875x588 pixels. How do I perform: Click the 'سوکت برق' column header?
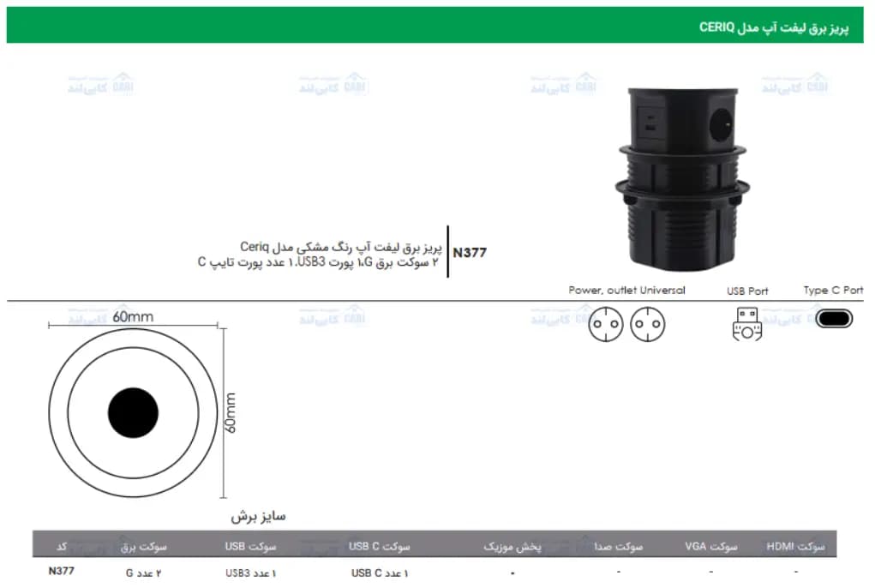pyautogui.click(x=143, y=547)
